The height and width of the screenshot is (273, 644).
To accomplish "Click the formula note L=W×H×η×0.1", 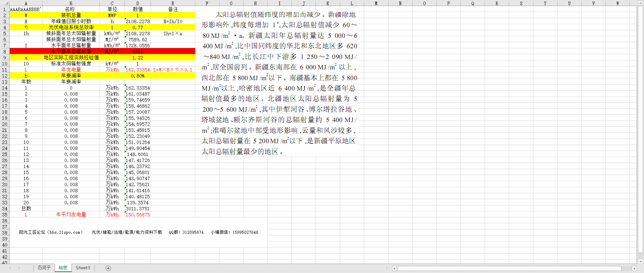I will pyautogui.click(x=173, y=70).
